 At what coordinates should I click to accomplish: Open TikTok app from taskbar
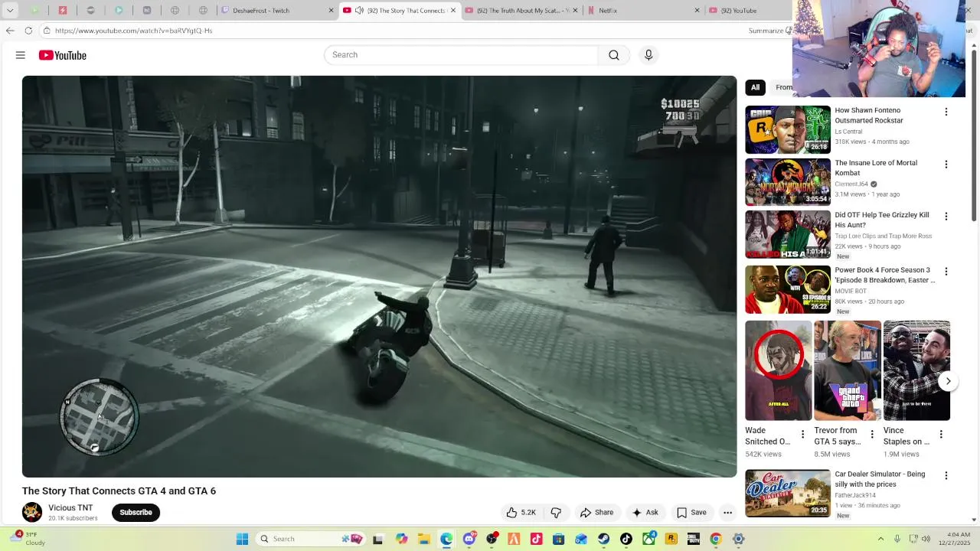pyautogui.click(x=626, y=539)
